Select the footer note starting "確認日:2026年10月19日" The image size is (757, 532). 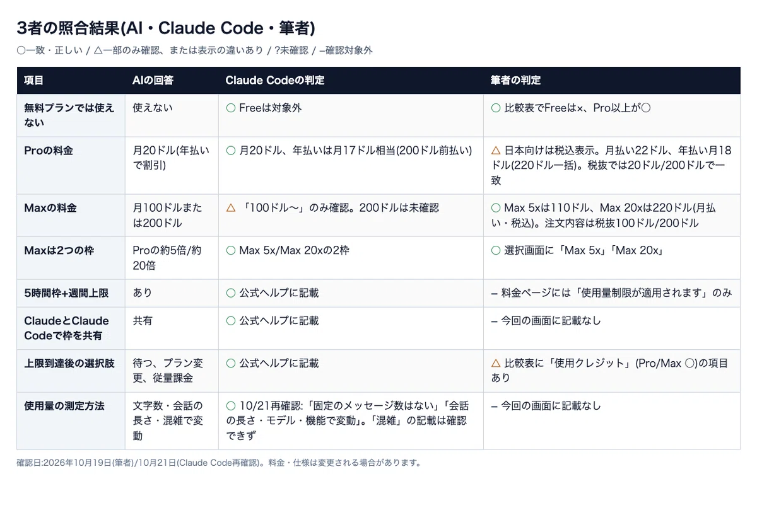218,463
